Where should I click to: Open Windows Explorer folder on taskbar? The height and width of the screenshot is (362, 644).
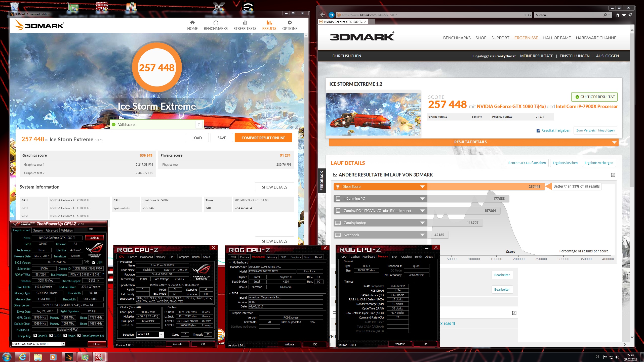pyautogui.click(x=38, y=357)
